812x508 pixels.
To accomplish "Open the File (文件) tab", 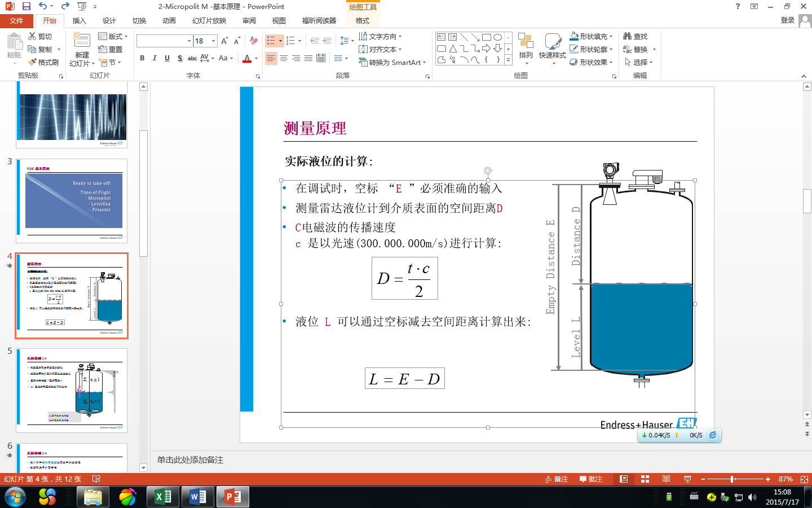I will (16, 21).
